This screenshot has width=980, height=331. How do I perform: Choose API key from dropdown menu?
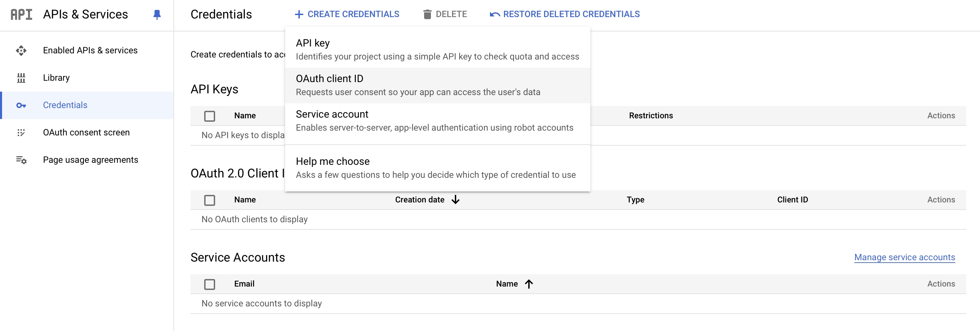click(437, 50)
